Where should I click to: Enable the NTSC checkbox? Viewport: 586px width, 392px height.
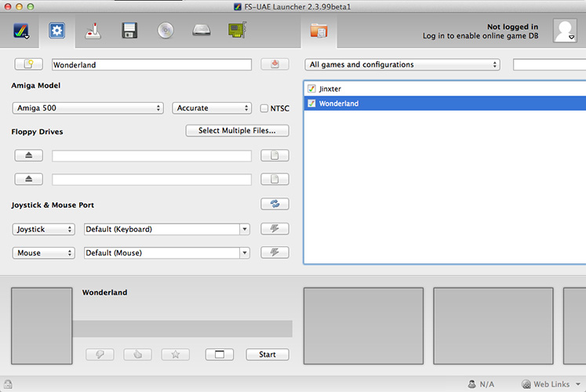[x=264, y=108]
